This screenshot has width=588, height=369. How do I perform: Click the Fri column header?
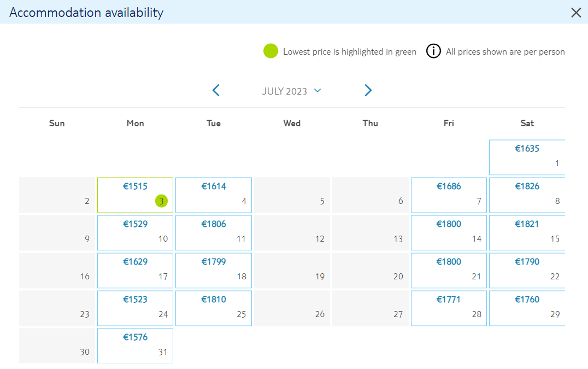pos(449,124)
